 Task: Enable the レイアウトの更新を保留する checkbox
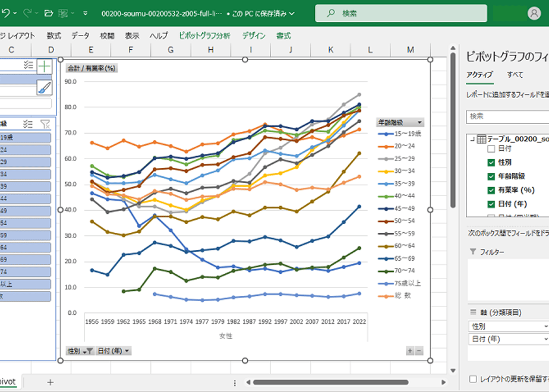tap(473, 379)
